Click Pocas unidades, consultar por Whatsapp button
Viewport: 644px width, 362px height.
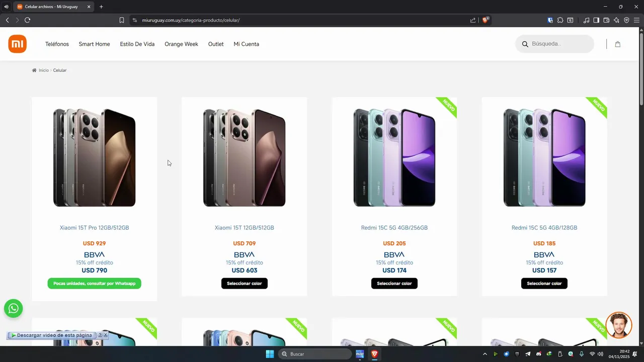click(95, 284)
